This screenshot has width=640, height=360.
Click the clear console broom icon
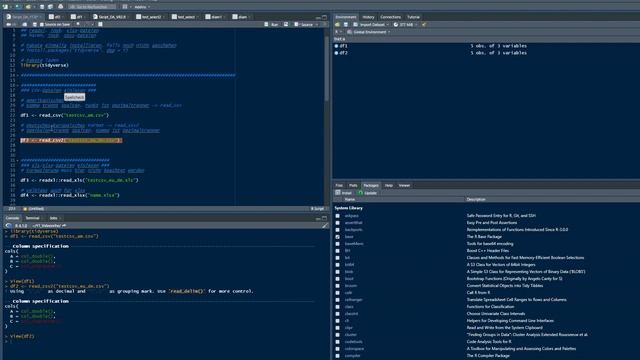point(325,225)
